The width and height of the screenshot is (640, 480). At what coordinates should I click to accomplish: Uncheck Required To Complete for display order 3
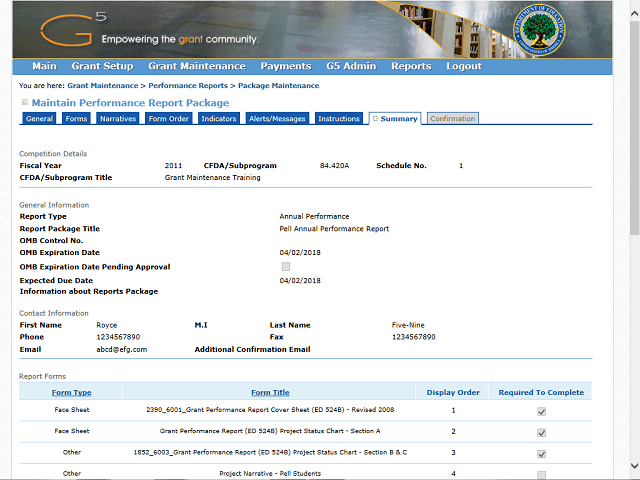click(x=541, y=453)
